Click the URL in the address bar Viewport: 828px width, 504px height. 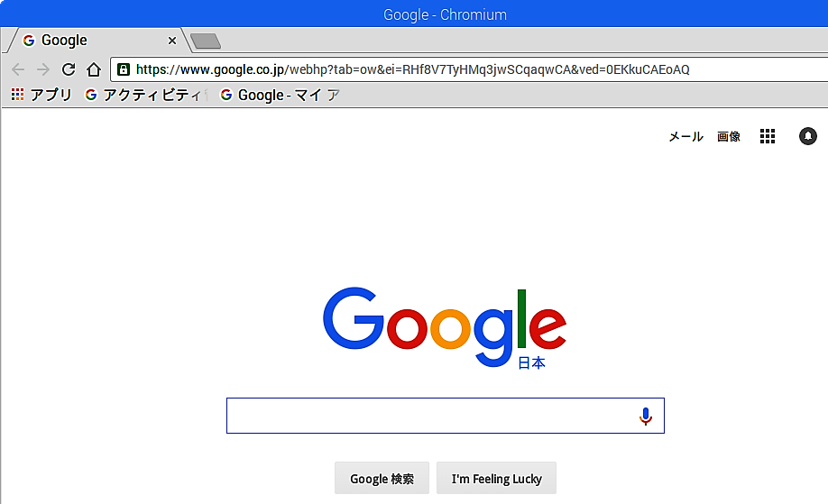[412, 69]
